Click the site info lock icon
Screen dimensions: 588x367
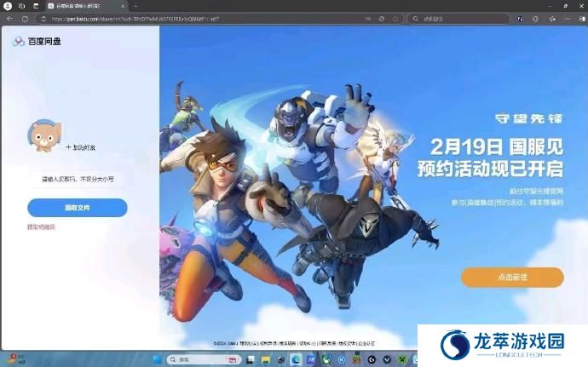coord(43,19)
